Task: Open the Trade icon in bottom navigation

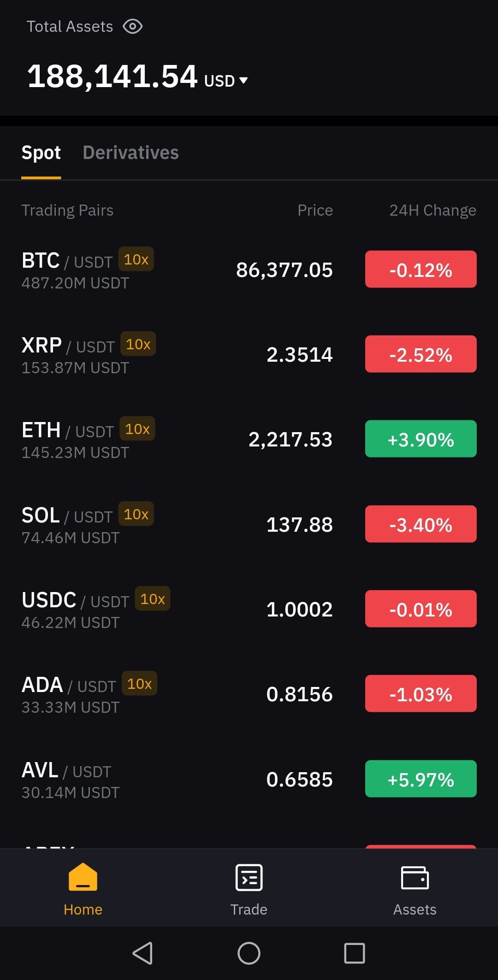Action: 249,877
